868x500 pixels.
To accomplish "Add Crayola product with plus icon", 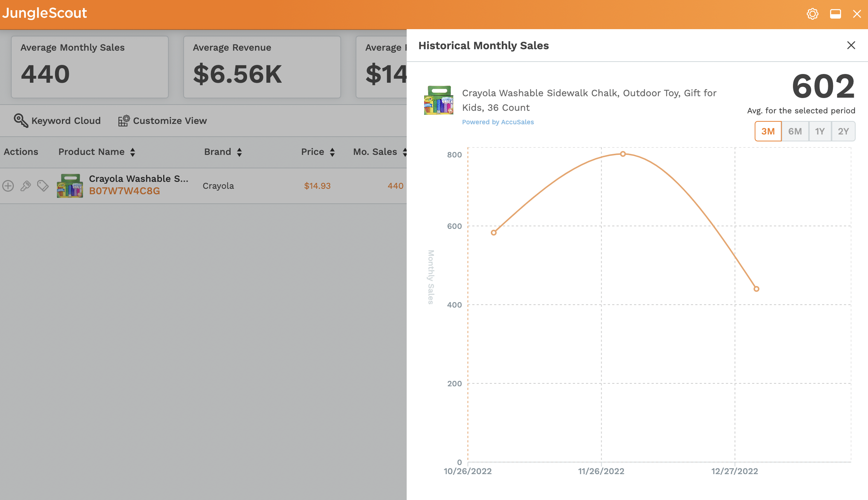I will [x=8, y=186].
